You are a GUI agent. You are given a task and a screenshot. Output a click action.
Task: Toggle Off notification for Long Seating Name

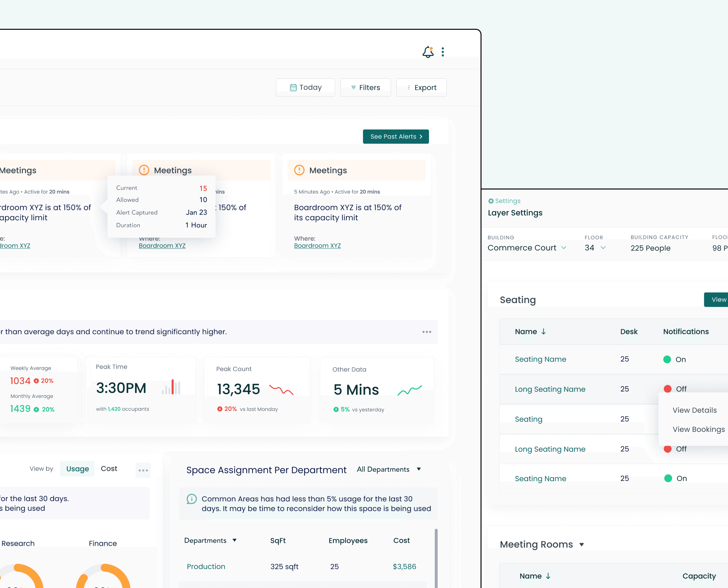click(667, 389)
